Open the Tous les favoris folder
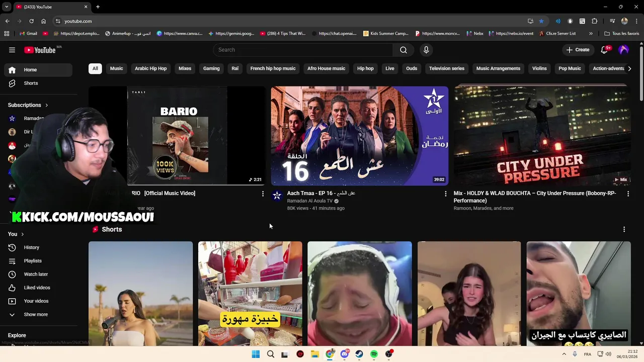Screen dimensions: 644x362 622,34
